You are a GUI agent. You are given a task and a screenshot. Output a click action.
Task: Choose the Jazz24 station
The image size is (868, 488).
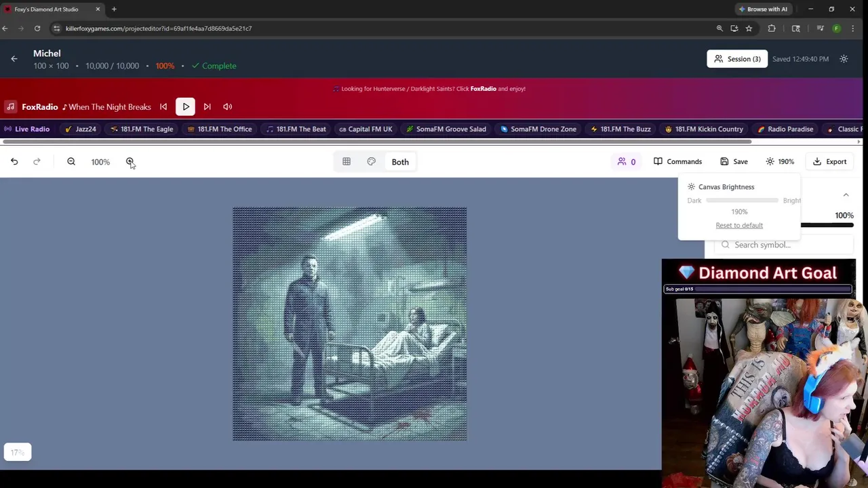pos(80,129)
